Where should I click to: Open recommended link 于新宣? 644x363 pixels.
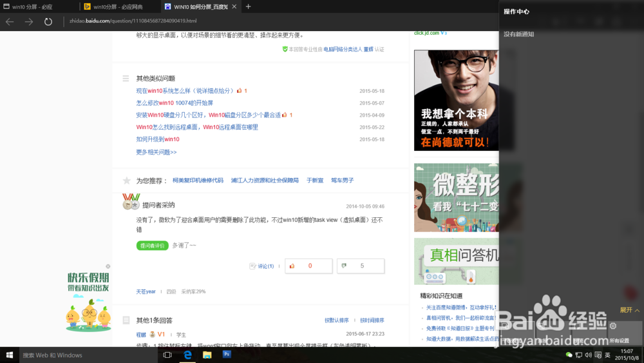[315, 181]
